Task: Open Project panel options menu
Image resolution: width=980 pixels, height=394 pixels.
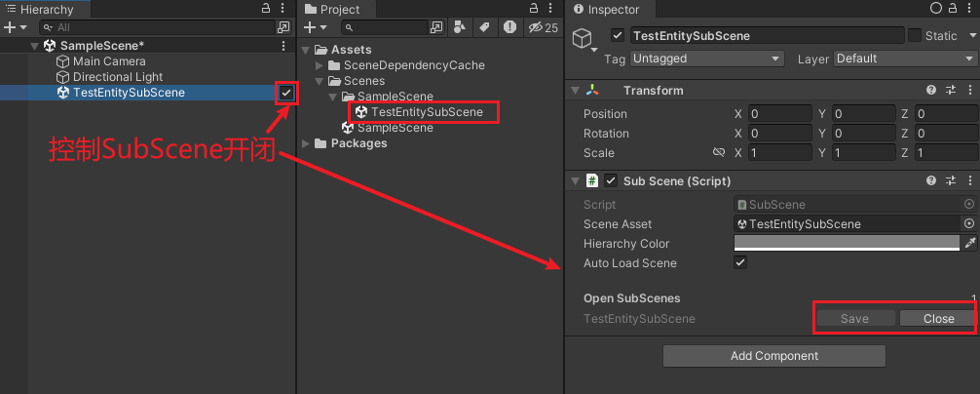Action: tap(550, 8)
